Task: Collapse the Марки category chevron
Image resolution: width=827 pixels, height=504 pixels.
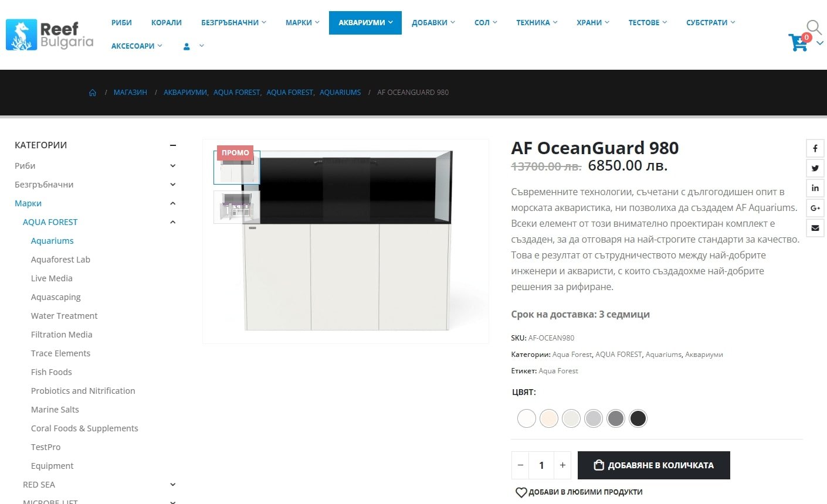Action: [x=173, y=203]
